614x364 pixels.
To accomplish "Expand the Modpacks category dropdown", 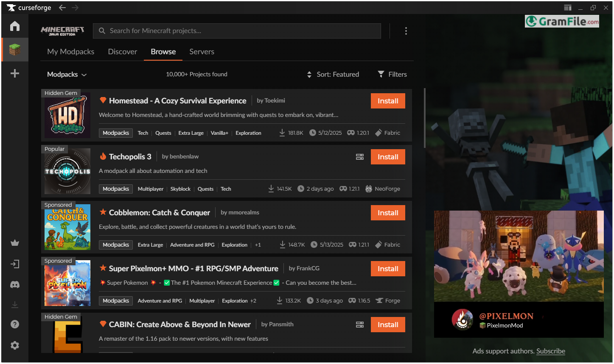I will coord(67,75).
